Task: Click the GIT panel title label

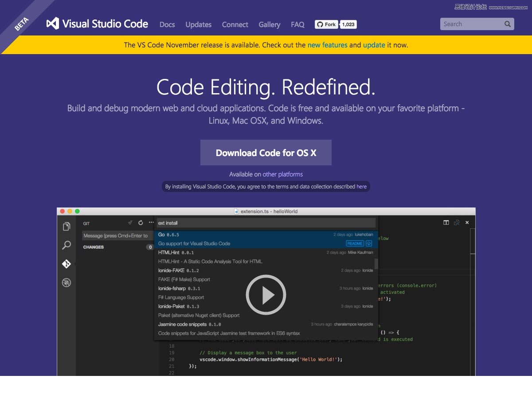Action: point(86,223)
